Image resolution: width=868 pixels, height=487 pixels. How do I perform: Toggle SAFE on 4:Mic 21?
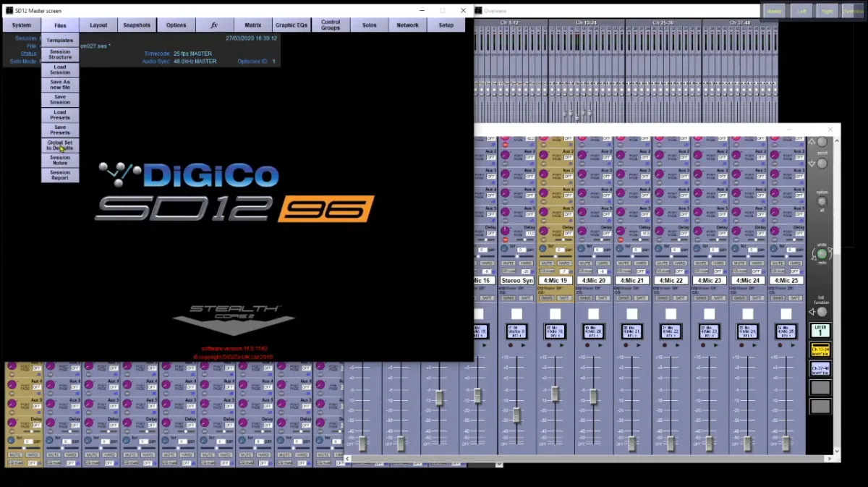641,298
